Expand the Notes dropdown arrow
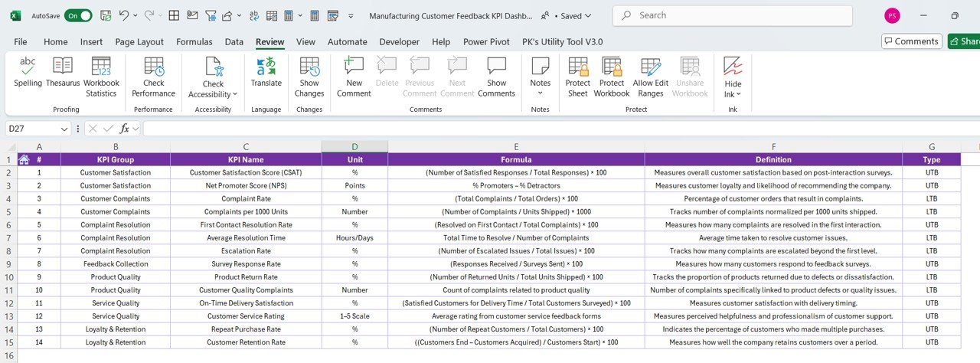The width and height of the screenshot is (980, 363). tap(541, 93)
